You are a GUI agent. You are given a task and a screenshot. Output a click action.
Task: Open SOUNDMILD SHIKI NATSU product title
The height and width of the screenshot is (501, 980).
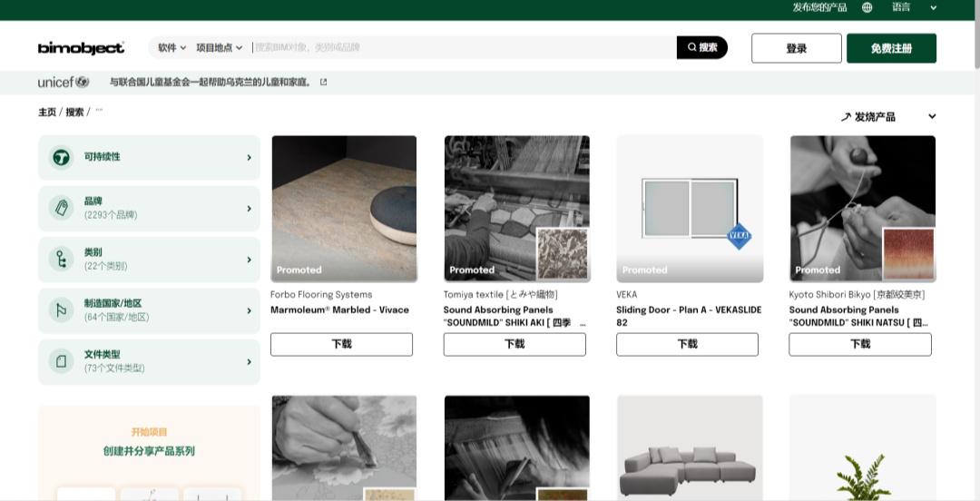coord(858,316)
